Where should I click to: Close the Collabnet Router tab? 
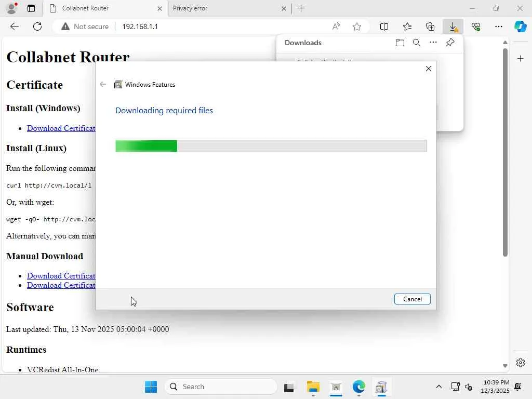pyautogui.click(x=159, y=8)
